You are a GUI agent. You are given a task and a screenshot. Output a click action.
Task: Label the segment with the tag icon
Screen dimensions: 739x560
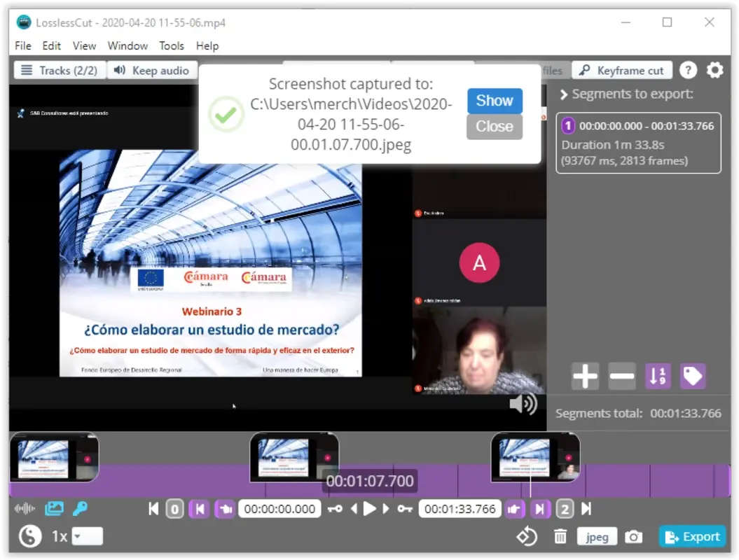pyautogui.click(x=693, y=376)
